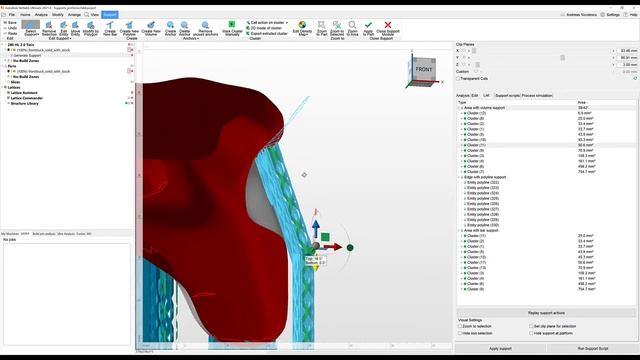The height and width of the screenshot is (360, 640).
Task: Tick the Transparent Cuts checkbox
Action: point(458,78)
